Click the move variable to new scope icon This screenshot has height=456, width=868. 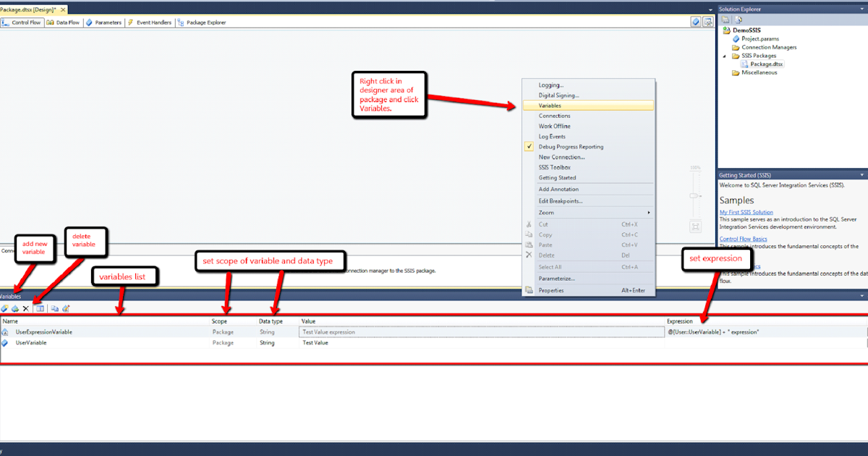[x=14, y=308]
